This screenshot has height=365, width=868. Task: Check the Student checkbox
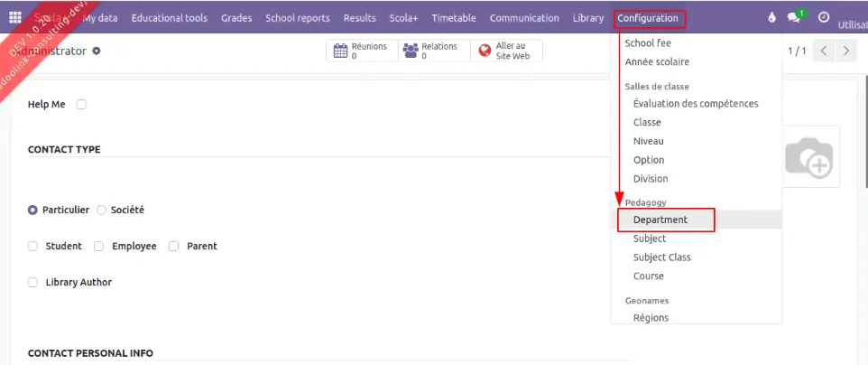coord(33,246)
